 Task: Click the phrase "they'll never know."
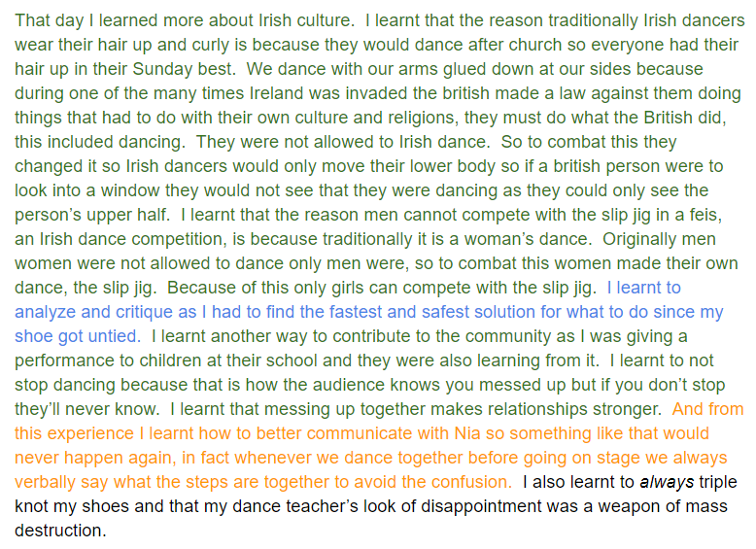click(86, 409)
